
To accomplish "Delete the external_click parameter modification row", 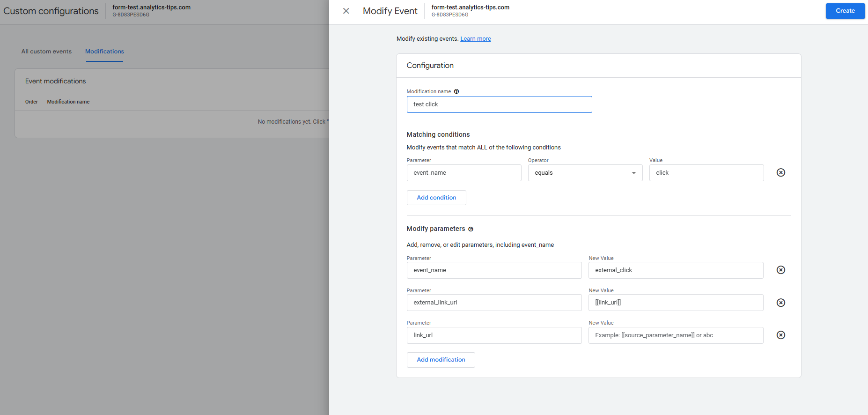I will tap(780, 270).
